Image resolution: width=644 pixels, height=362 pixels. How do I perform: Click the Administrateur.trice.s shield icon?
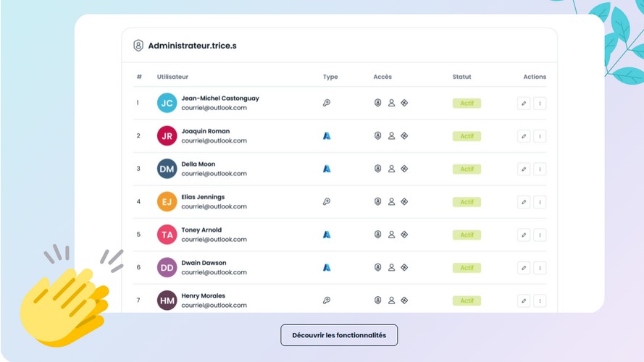[138, 46]
